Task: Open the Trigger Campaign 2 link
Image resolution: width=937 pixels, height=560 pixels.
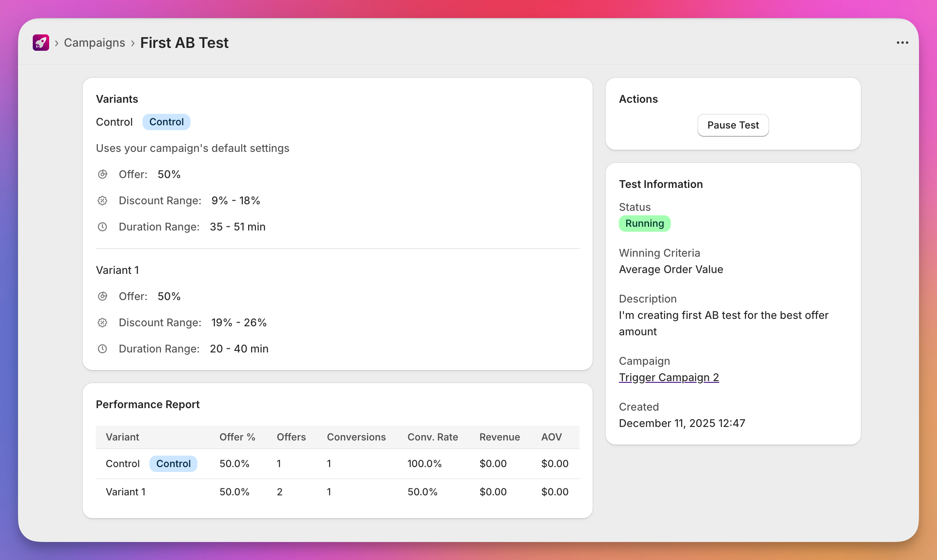Action: tap(669, 377)
